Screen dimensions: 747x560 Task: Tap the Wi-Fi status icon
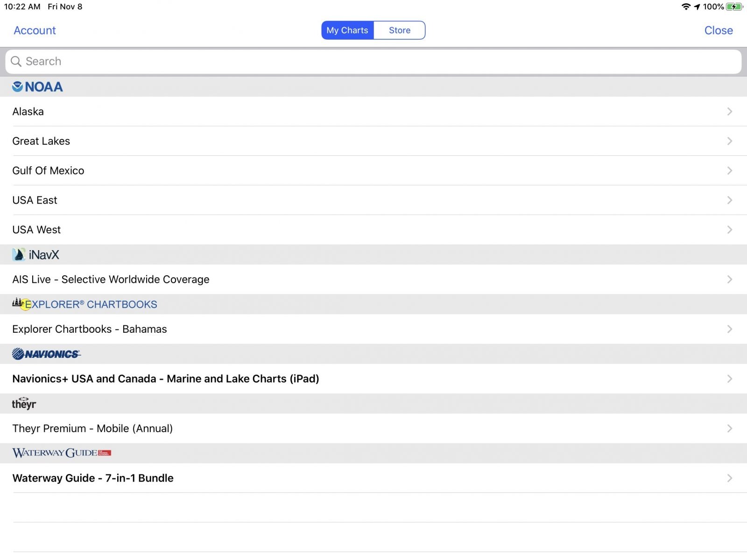686,7
